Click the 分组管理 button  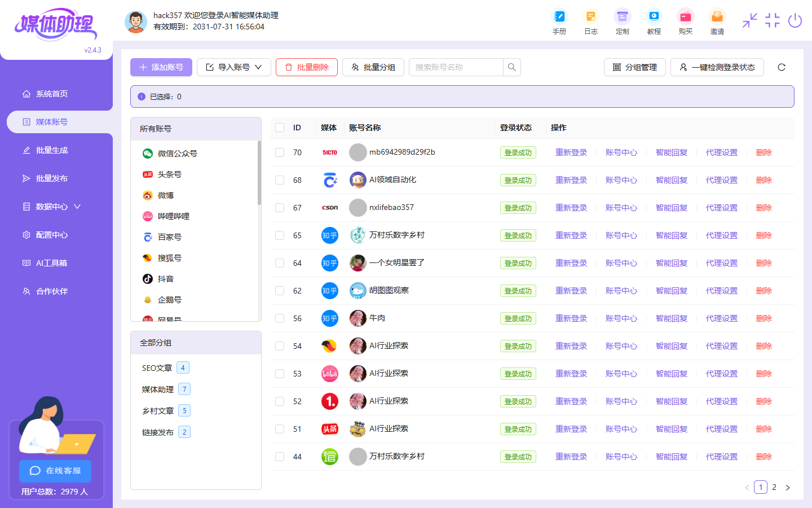635,67
